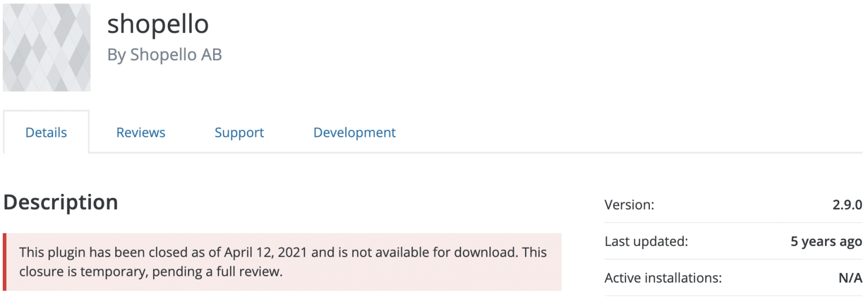Click the plugin closure notice box

[283, 262]
